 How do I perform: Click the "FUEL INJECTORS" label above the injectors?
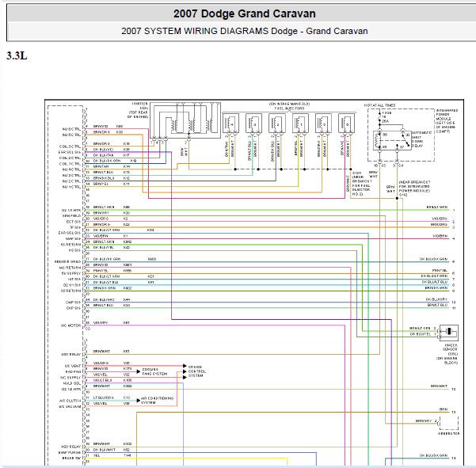289,108
